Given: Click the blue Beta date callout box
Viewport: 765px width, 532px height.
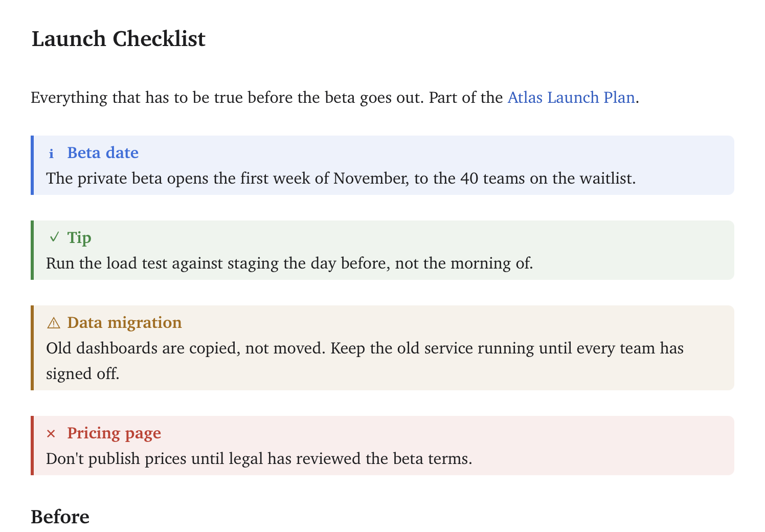Looking at the screenshot, I should tap(382, 165).
